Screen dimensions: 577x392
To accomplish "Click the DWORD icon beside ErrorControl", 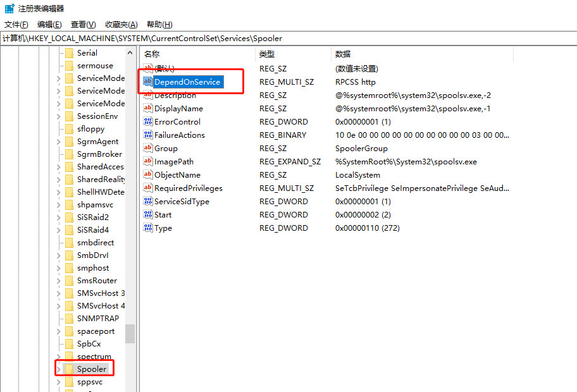I will click(x=148, y=121).
